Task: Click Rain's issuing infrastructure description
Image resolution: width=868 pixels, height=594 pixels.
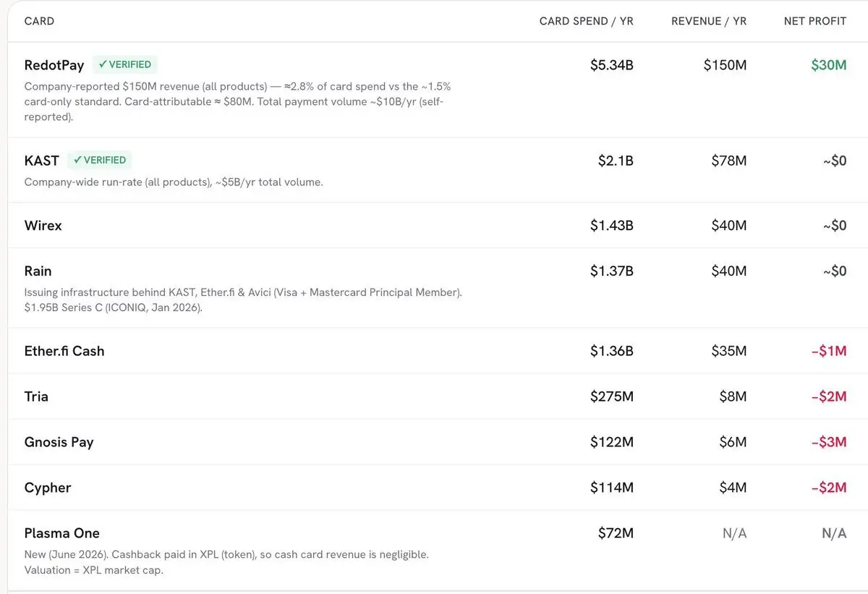Action: 243,300
